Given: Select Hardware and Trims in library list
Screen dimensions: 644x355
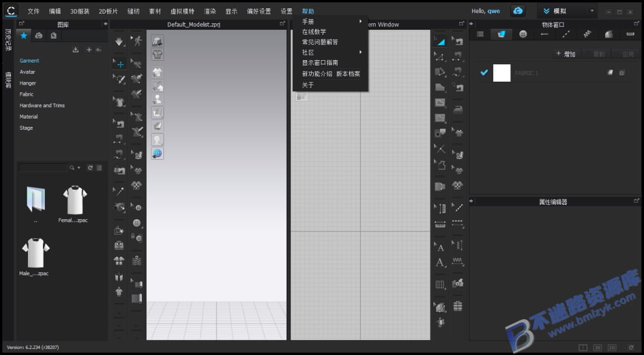Looking at the screenshot, I should (42, 105).
